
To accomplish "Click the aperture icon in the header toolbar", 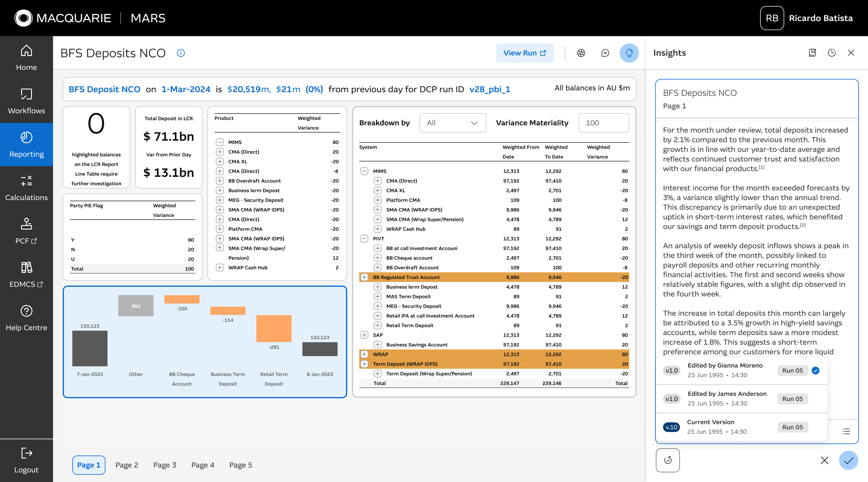I will pyautogui.click(x=581, y=53).
